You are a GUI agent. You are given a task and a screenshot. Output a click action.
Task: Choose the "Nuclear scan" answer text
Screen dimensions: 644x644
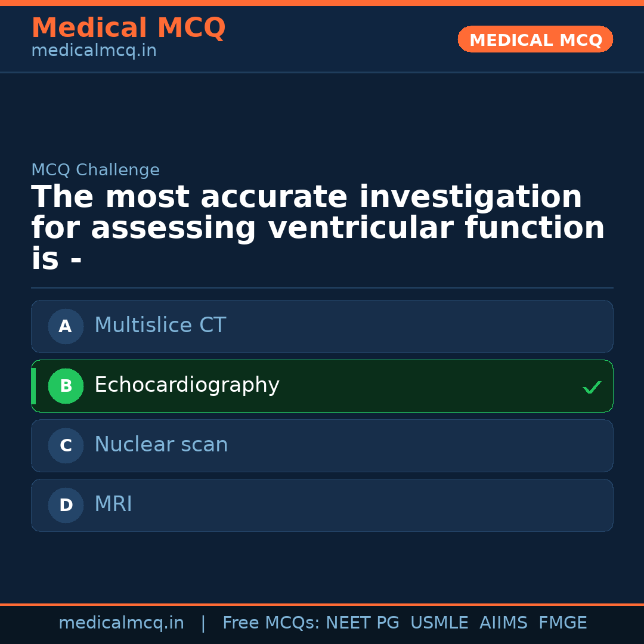[161, 445]
